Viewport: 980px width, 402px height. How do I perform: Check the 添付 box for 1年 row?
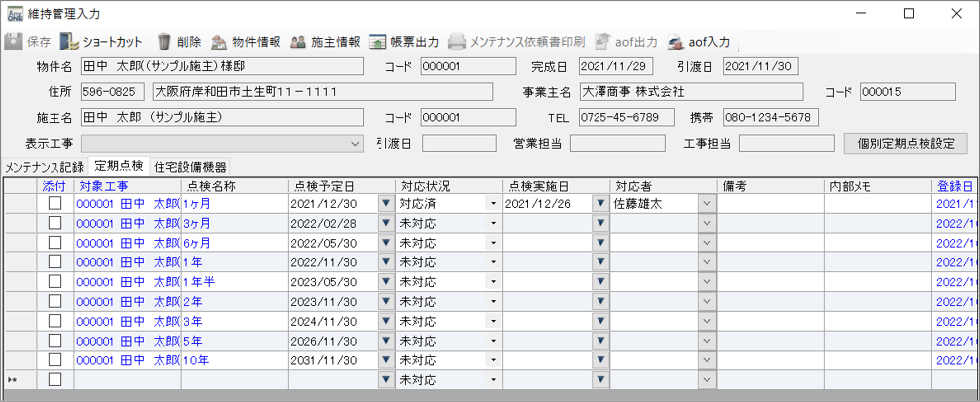[x=55, y=262]
